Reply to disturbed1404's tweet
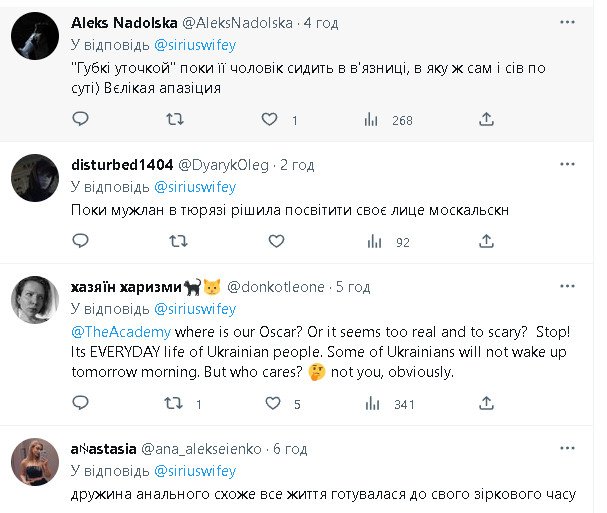Image resolution: width=607 pixels, height=513 pixels. coord(81,240)
